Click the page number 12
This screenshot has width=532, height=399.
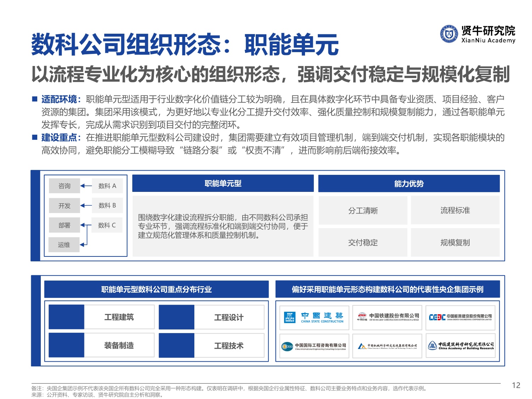[x=516, y=386]
